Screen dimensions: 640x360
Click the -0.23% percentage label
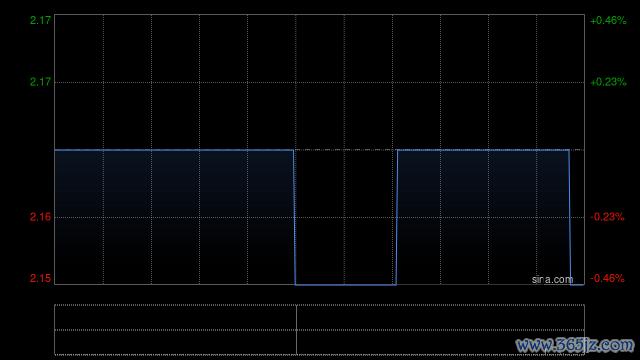click(607, 217)
